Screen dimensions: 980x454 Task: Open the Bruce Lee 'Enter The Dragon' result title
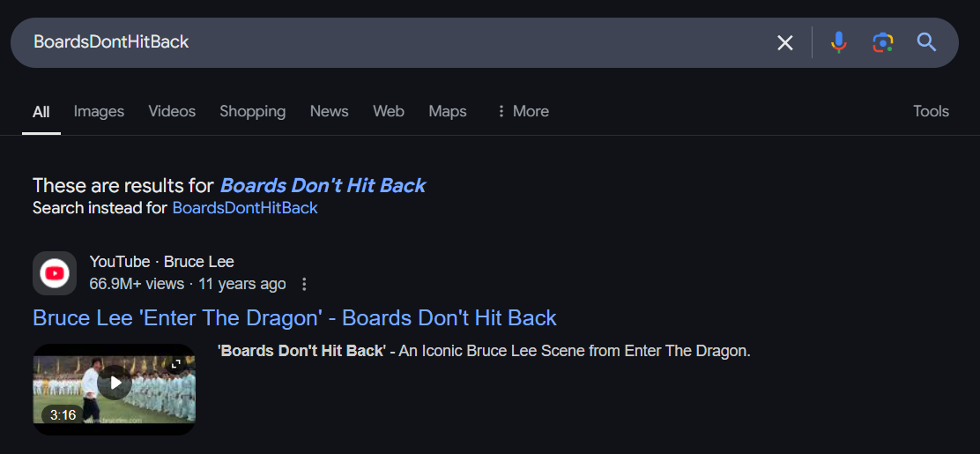point(294,317)
